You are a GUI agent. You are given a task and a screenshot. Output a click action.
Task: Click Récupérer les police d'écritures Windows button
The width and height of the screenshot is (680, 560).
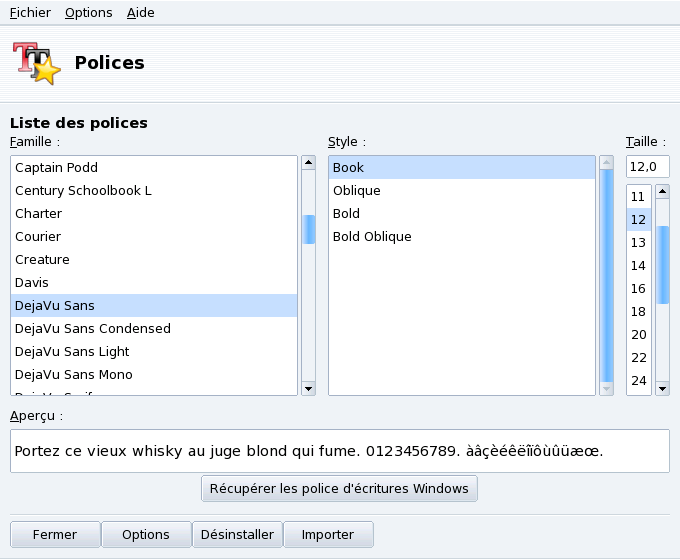[x=340, y=489]
